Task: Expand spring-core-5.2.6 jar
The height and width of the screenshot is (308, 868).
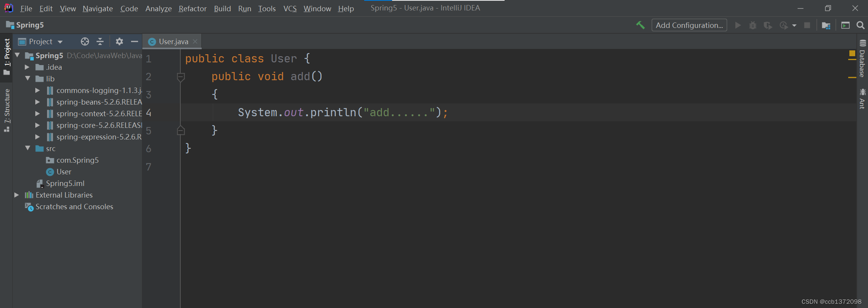Action: tap(37, 125)
